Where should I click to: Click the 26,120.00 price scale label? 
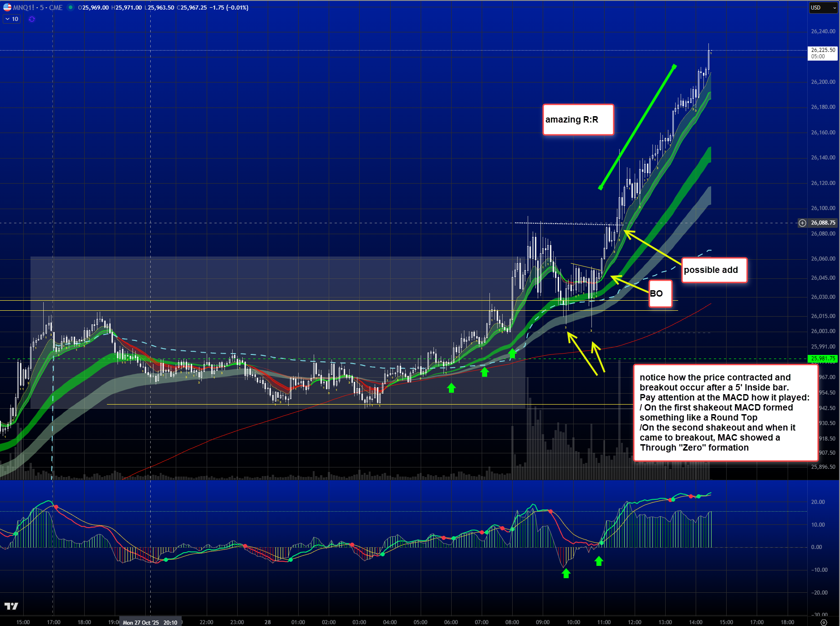point(823,183)
